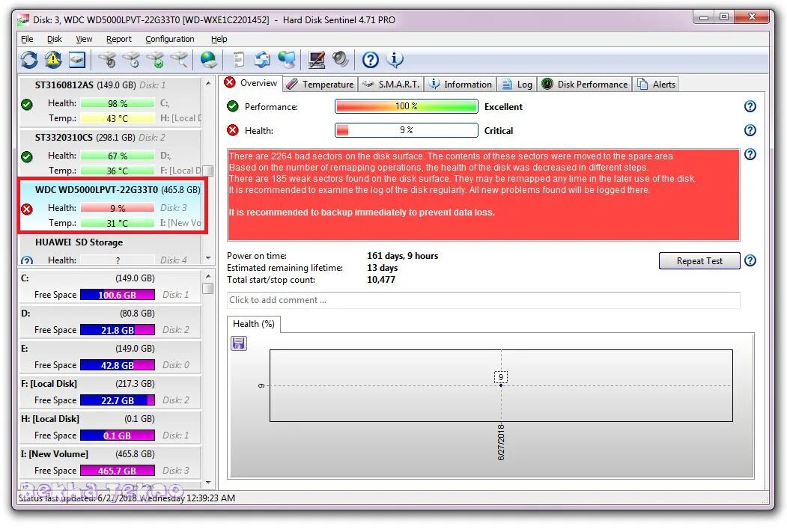Viewport: 787px width, 532px height.
Task: Click the send report arrows icon
Action: click(262, 60)
